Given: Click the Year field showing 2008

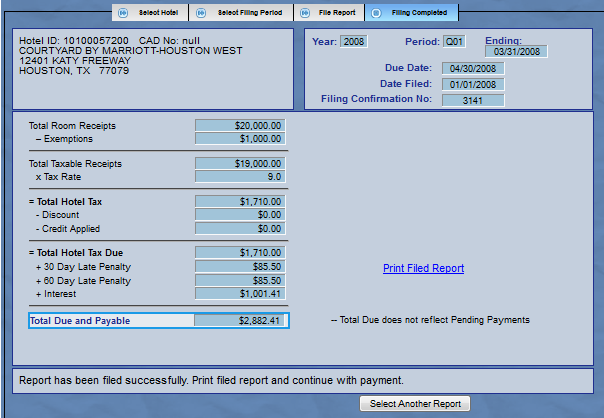Looking at the screenshot, I should point(355,41).
